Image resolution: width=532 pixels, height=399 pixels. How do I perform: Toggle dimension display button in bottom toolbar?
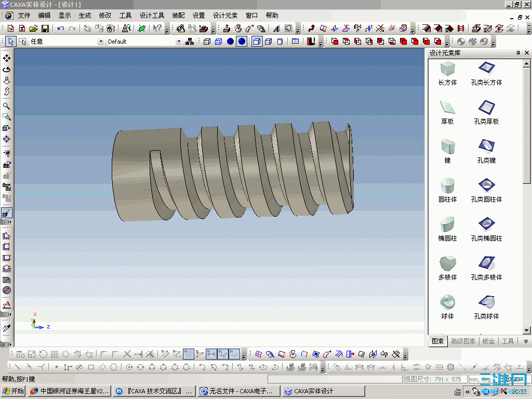pyautogui.click(x=211, y=354)
